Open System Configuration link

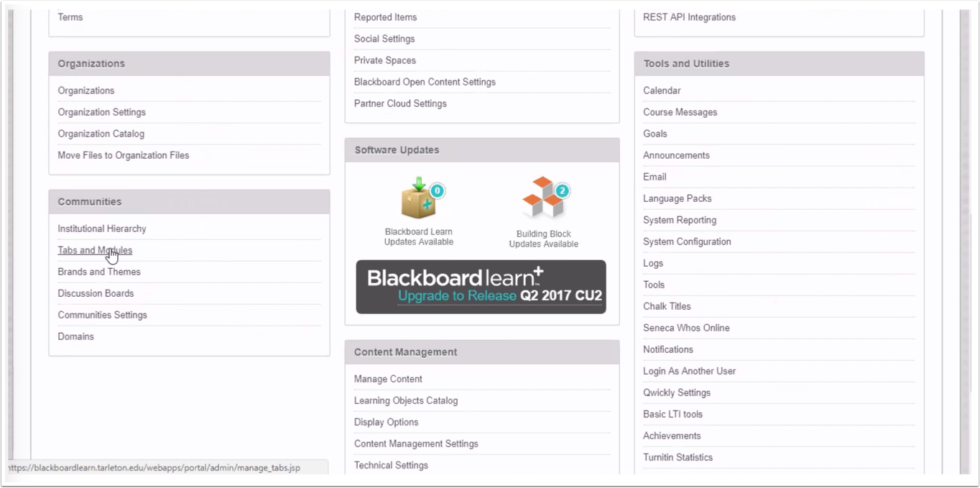(x=687, y=241)
